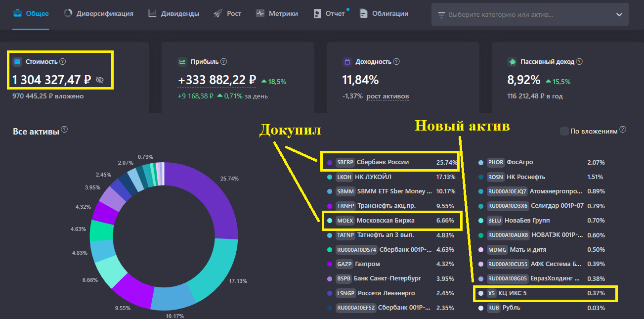Hide portfolio value with eye icon

[100, 80]
